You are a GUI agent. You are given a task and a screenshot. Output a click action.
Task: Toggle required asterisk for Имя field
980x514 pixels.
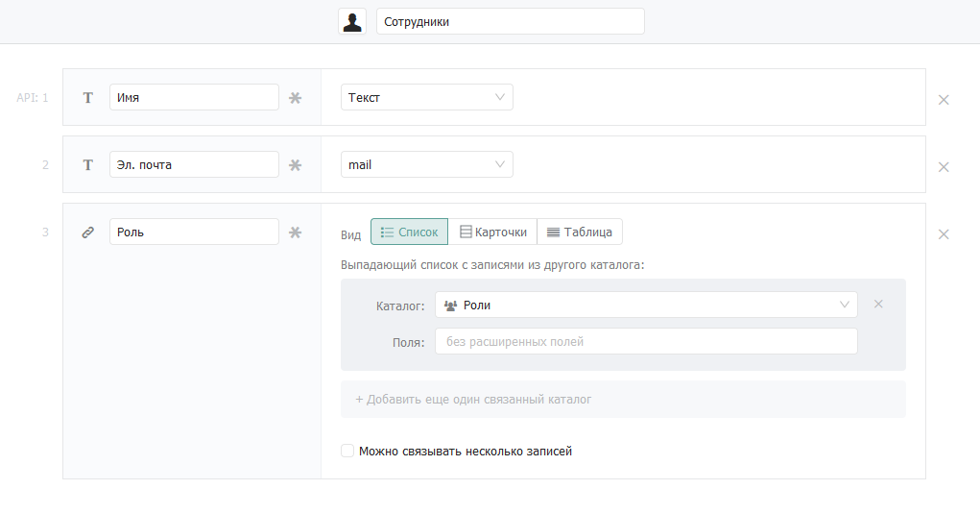(295, 98)
